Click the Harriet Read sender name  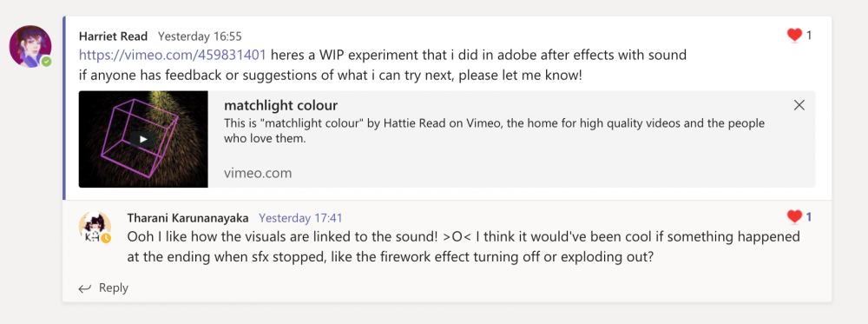[113, 36]
